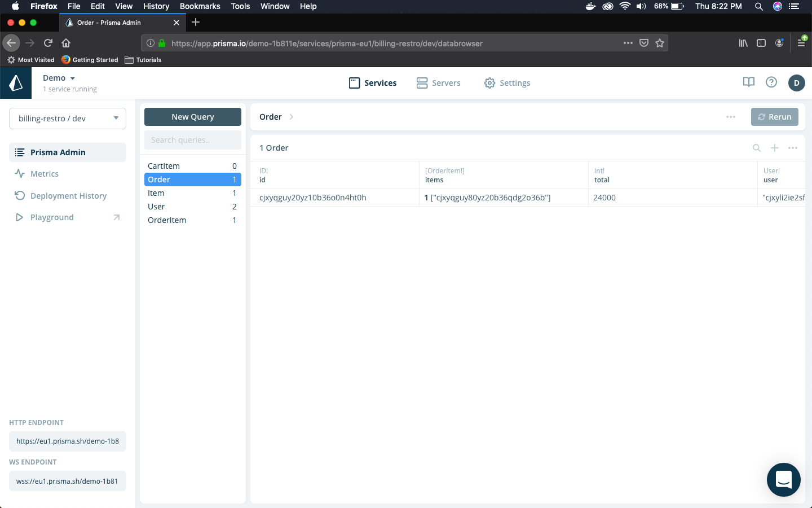Open the Wi-Fi status menu

click(625, 6)
